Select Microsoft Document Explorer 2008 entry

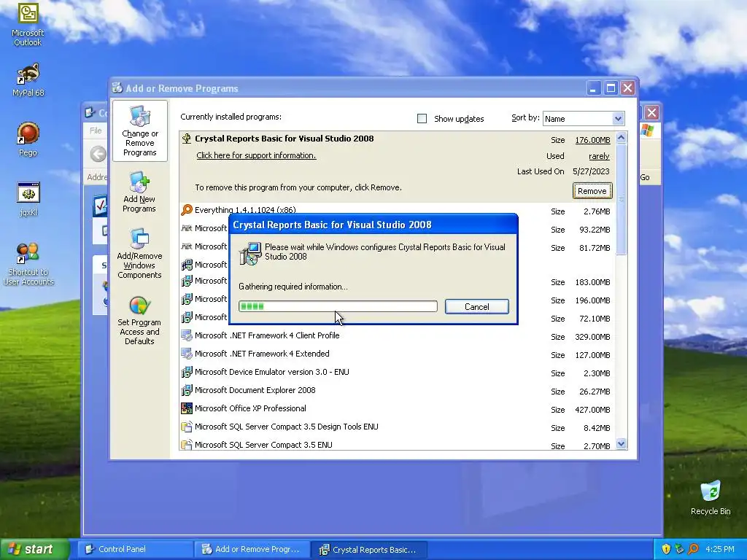(x=398, y=391)
